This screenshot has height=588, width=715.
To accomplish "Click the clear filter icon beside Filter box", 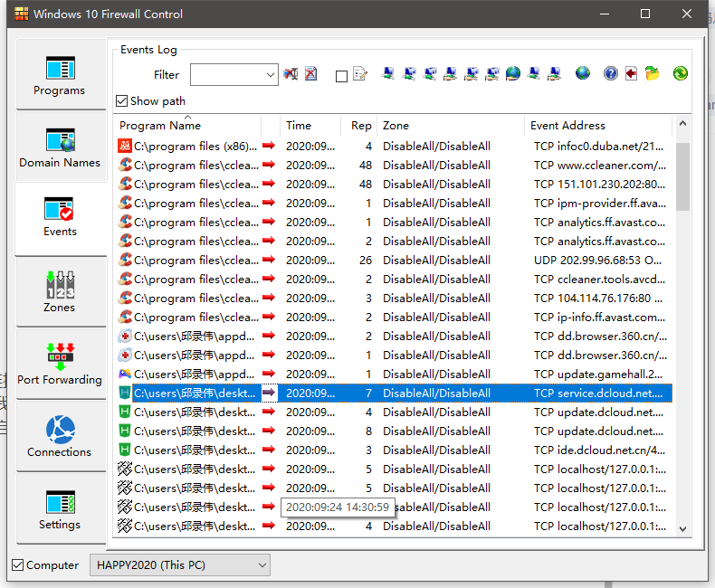I will pyautogui.click(x=291, y=73).
